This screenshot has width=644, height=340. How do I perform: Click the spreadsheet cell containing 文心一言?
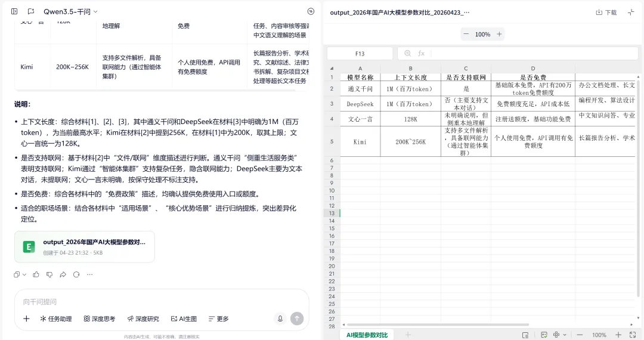pyautogui.click(x=360, y=119)
